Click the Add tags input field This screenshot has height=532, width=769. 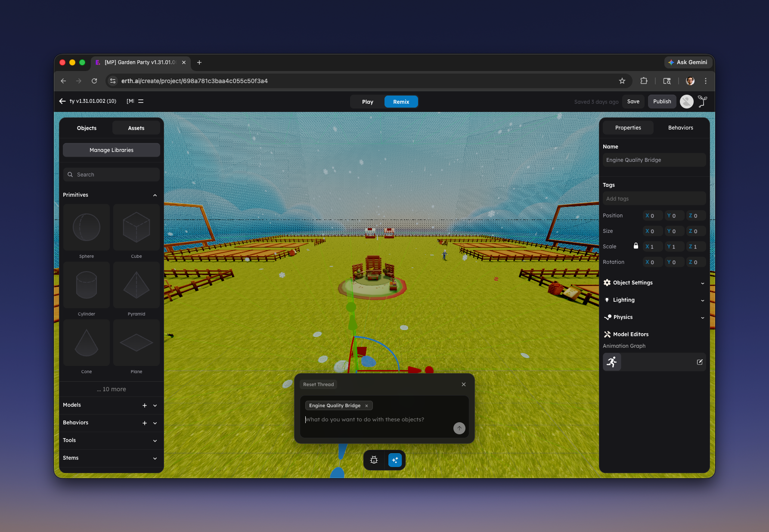(654, 199)
